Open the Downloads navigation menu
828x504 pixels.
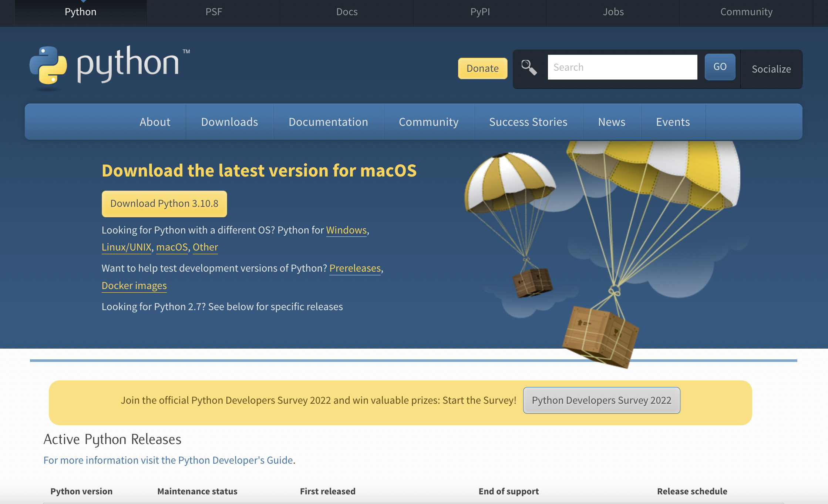coord(229,122)
